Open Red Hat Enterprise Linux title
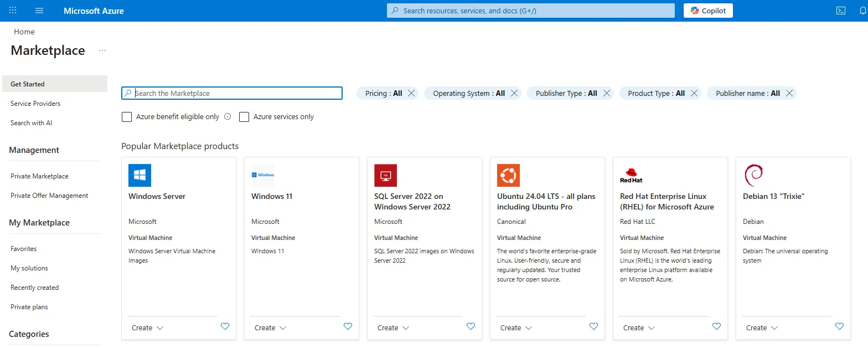Image resolution: width=868 pixels, height=348 pixels. click(x=667, y=201)
